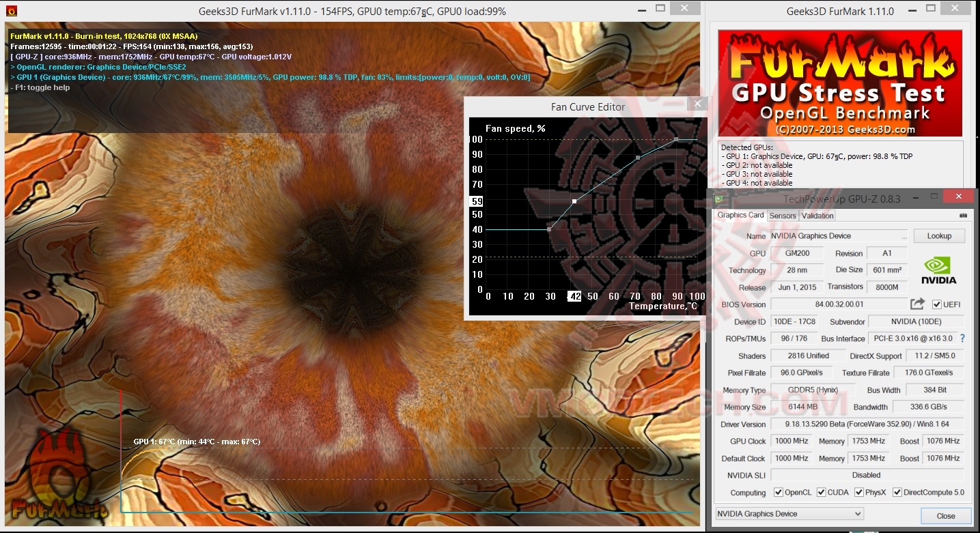Screen dimensions: 980x533
Task: Click the Bus Interface field PCI-E 3.0
Action: click(x=912, y=338)
